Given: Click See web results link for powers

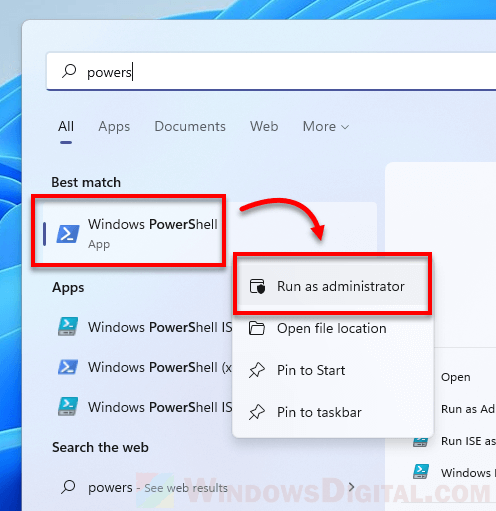Looking at the screenshot, I should pos(186,488).
